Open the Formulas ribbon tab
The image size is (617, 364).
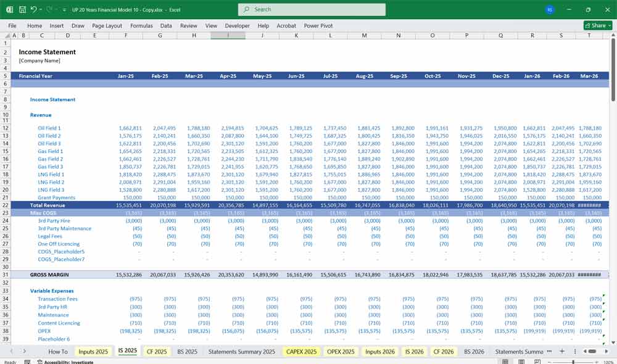pos(141,25)
